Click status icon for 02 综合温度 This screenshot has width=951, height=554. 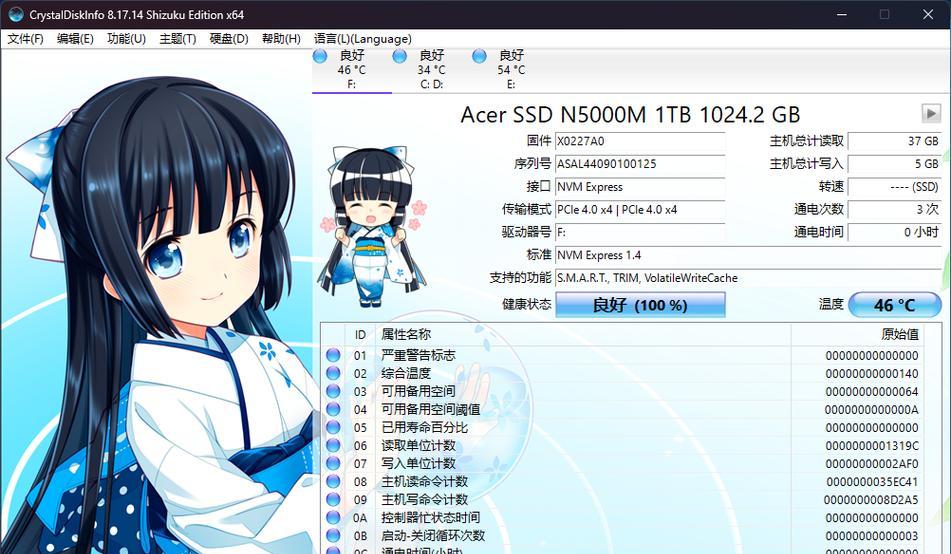333,373
